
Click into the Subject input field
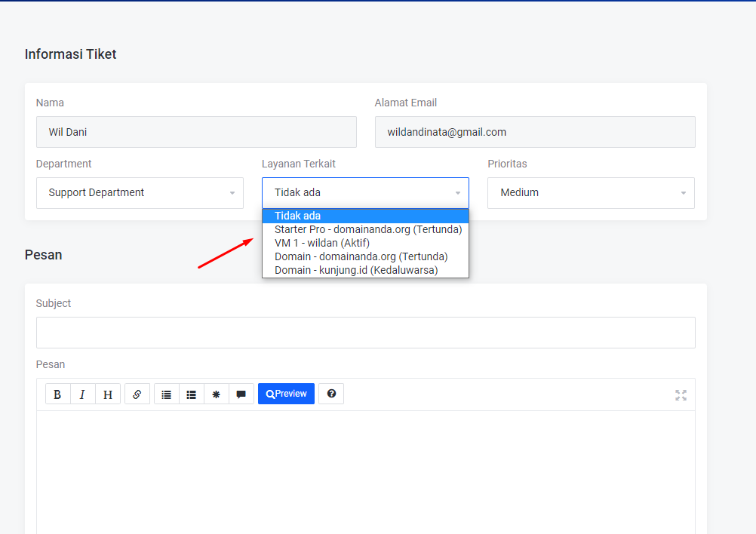coord(365,333)
